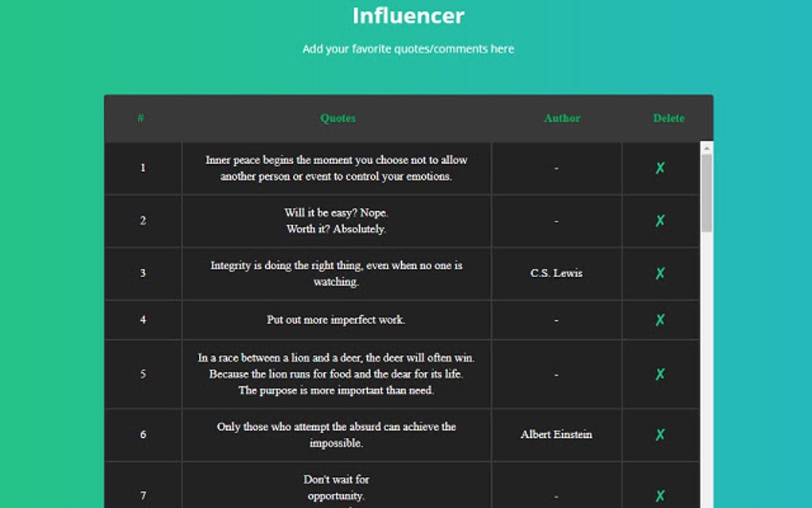This screenshot has height=508, width=812.
Task: Select the Quotes column header
Action: pyautogui.click(x=338, y=118)
